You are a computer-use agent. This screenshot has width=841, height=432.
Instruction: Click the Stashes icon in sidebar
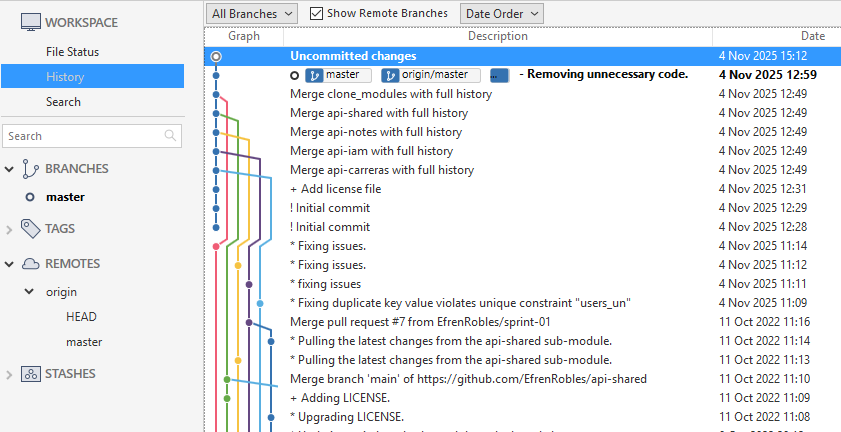30,374
